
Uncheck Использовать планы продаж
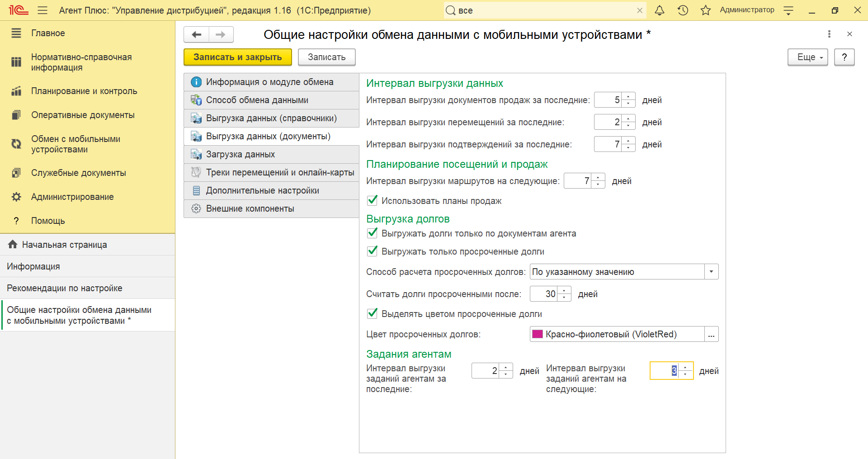[x=373, y=200]
